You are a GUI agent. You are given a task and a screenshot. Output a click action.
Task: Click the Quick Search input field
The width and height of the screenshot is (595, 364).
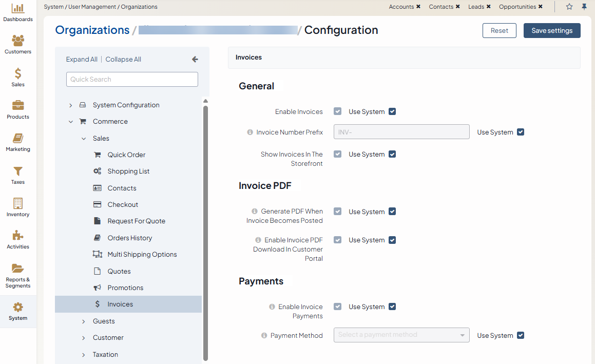132,79
